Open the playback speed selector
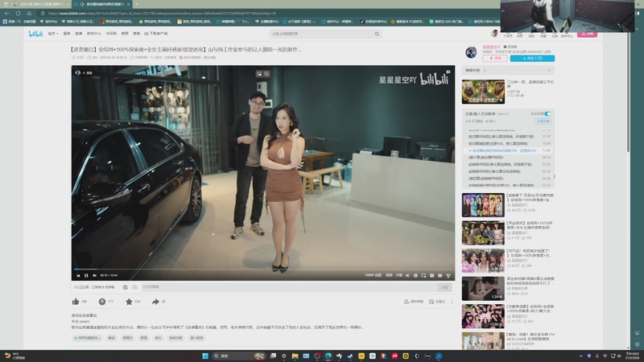 (x=389, y=275)
